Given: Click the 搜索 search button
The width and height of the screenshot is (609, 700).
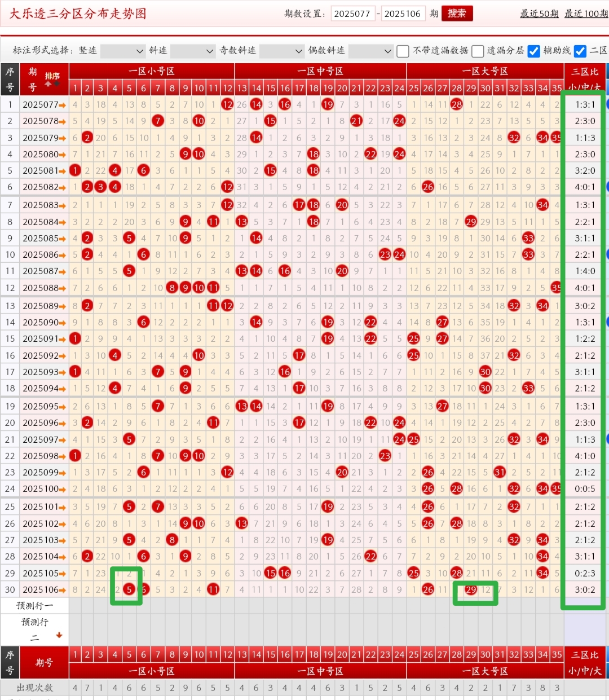Looking at the screenshot, I should click(x=457, y=14).
